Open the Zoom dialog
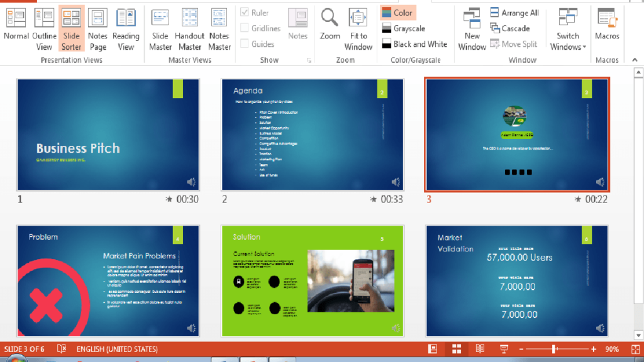This screenshot has height=362, width=644. click(330, 24)
